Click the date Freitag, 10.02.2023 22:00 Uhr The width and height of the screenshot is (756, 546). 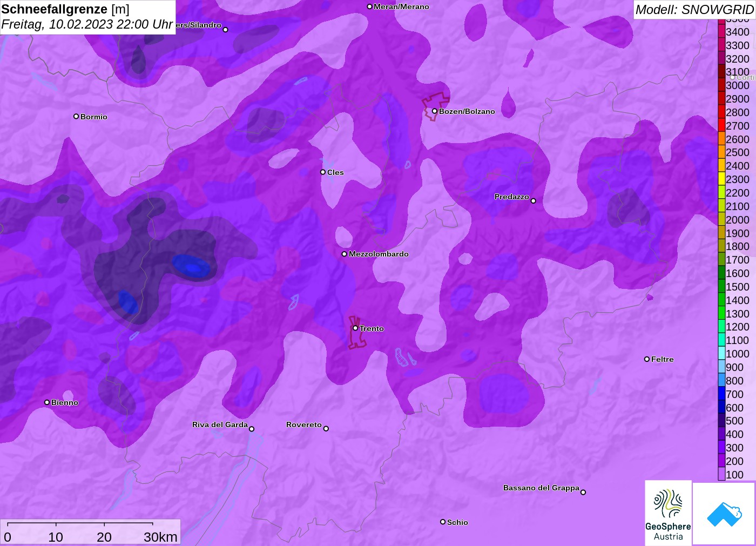coord(87,24)
